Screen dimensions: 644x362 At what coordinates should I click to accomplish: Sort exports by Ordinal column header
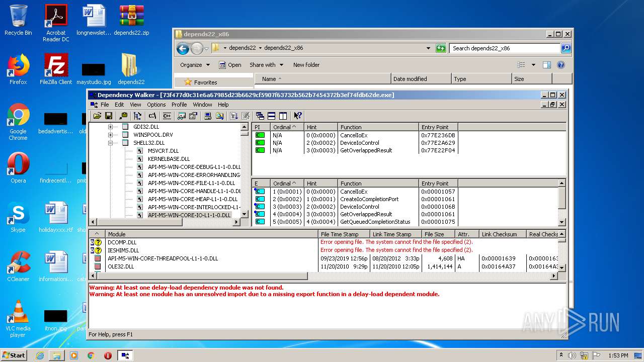coord(288,184)
